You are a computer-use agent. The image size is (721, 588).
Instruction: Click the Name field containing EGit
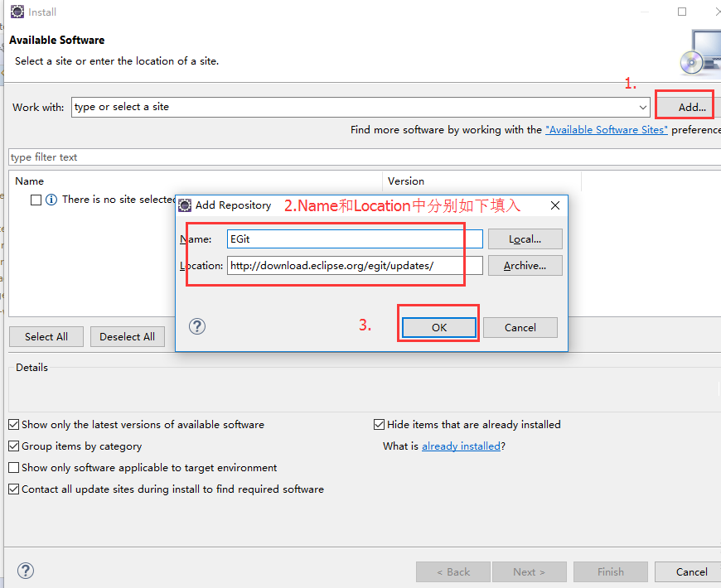coord(355,239)
